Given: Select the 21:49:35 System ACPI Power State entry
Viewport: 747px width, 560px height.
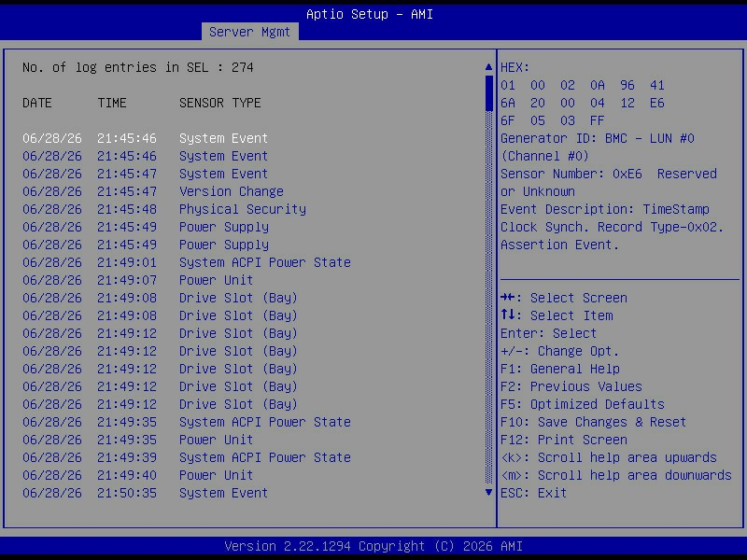Looking at the screenshot, I should (186, 422).
